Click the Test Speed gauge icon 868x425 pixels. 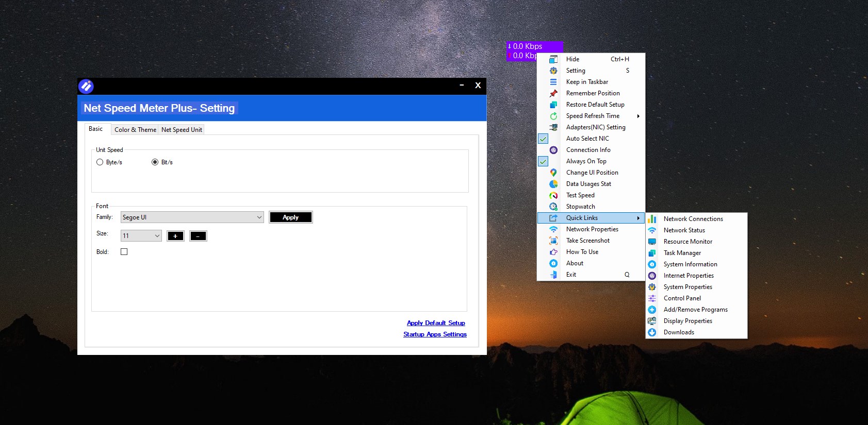553,195
